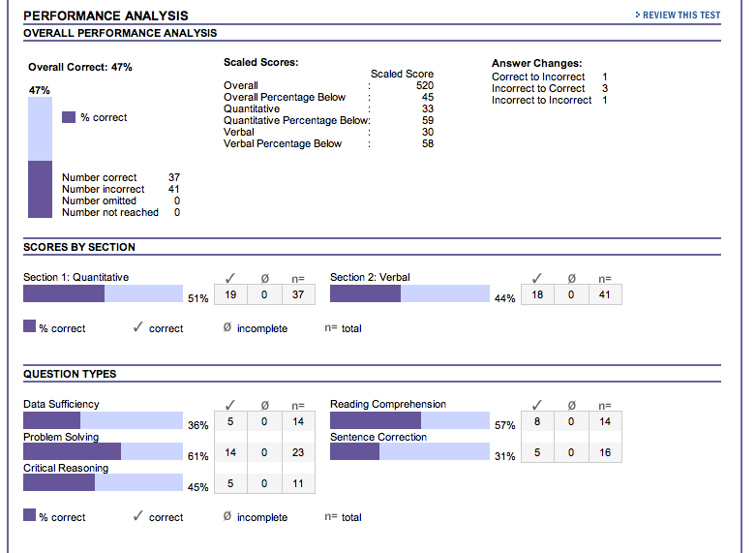This screenshot has width=756, height=553.
Task: Click the Scores by Section heading
Action: click(x=79, y=247)
